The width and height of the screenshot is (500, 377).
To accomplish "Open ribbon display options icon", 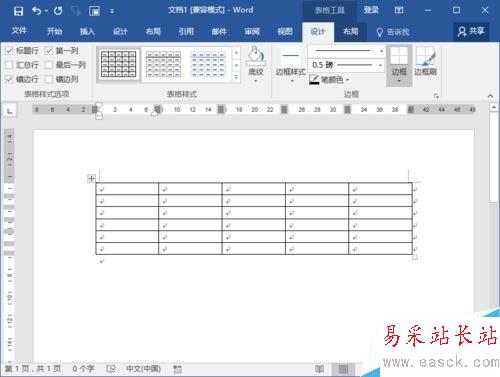I will pos(399,10).
